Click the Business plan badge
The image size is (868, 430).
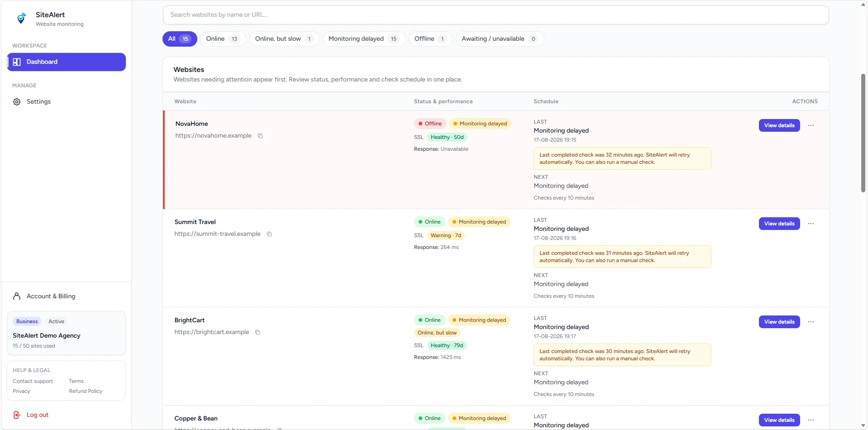[x=27, y=322]
